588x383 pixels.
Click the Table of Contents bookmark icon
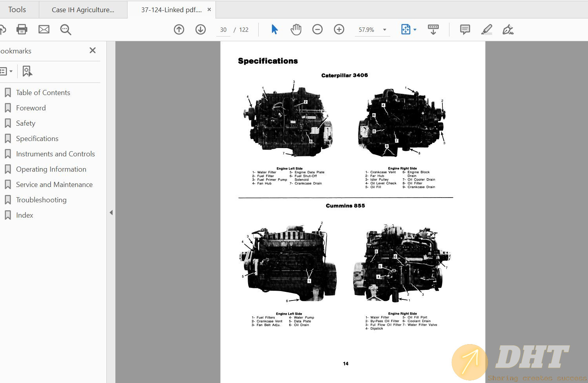[7, 93]
